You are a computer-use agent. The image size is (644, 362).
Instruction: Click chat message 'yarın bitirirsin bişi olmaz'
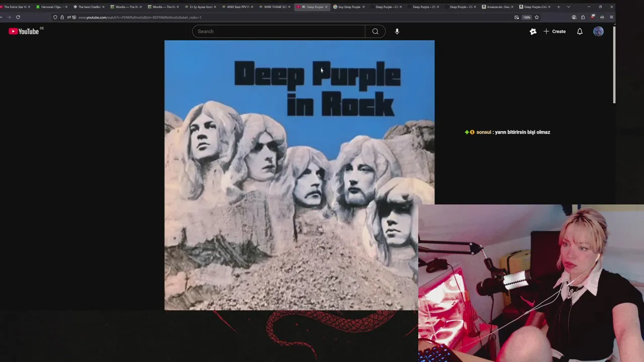[x=522, y=132]
